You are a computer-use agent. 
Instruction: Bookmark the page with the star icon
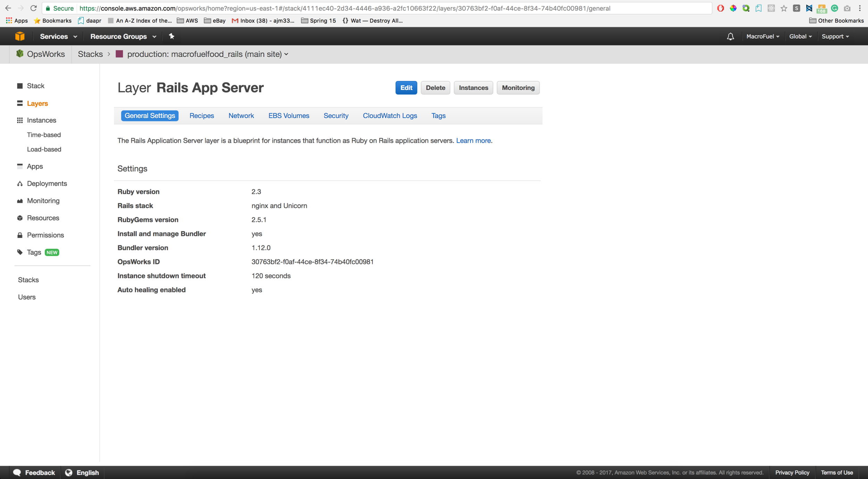[x=784, y=8]
